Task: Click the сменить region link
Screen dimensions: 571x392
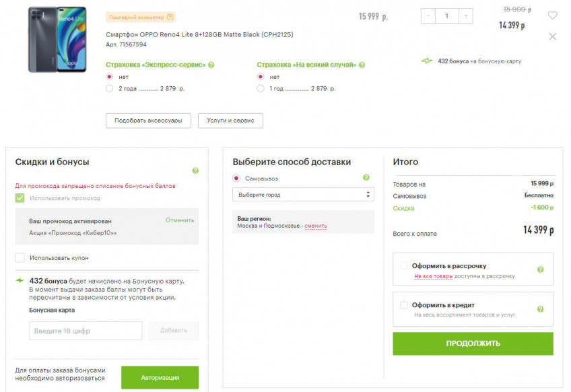Action: coord(315,226)
